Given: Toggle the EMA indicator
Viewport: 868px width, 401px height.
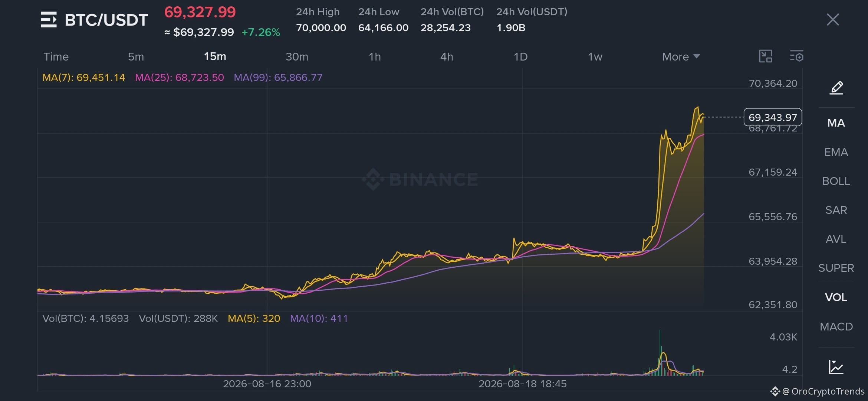Looking at the screenshot, I should click(836, 152).
